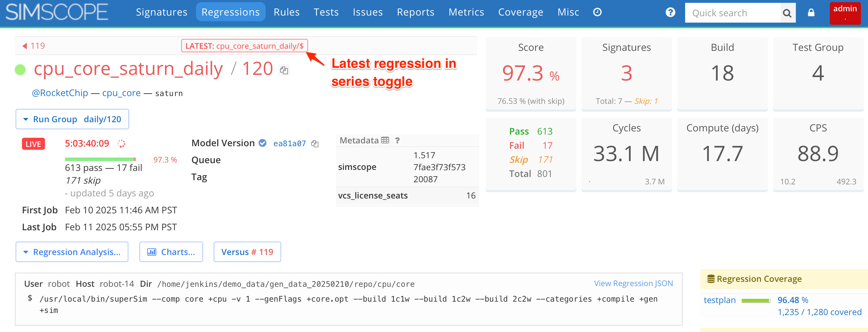Click the Skip: 1 signatures text
The width and height of the screenshot is (868, 332).
point(646,101)
